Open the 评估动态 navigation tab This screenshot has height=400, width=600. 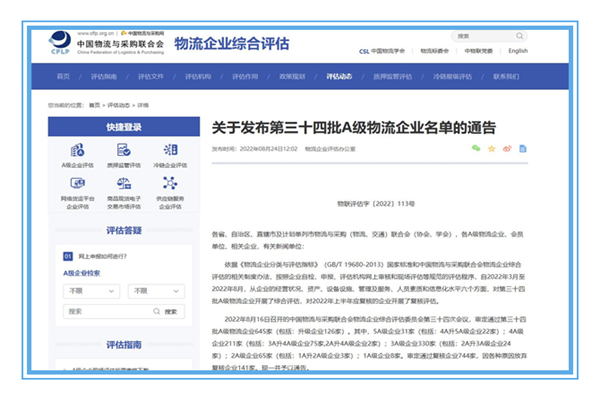(339, 76)
